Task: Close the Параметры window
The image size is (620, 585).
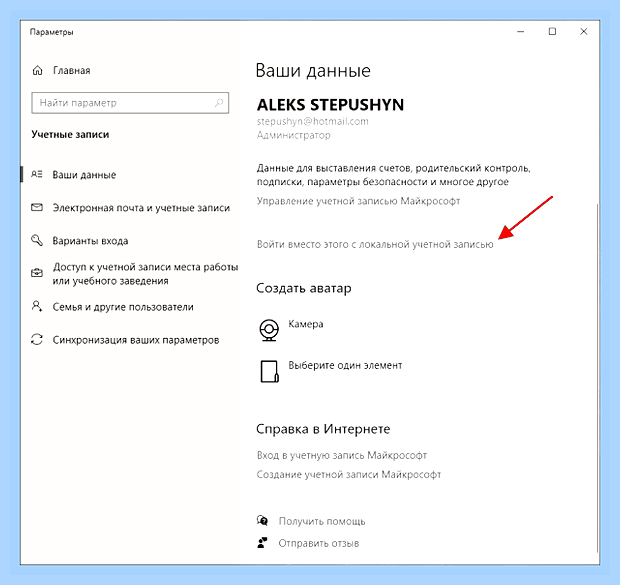Action: pos(584,31)
